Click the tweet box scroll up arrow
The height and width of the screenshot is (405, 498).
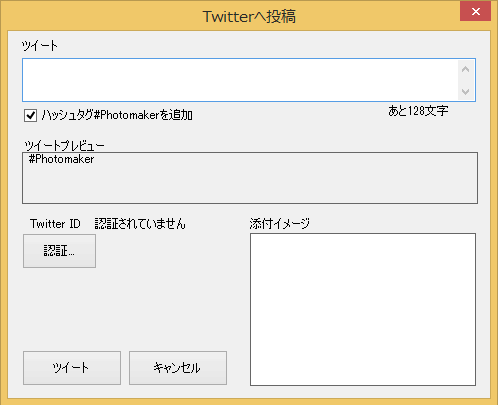(466, 70)
